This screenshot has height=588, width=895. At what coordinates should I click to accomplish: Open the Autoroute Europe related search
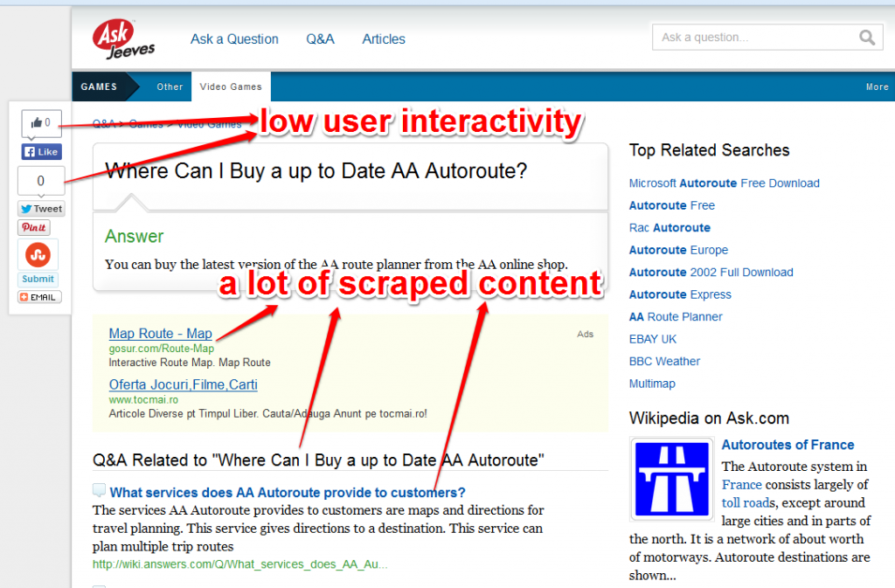(678, 250)
